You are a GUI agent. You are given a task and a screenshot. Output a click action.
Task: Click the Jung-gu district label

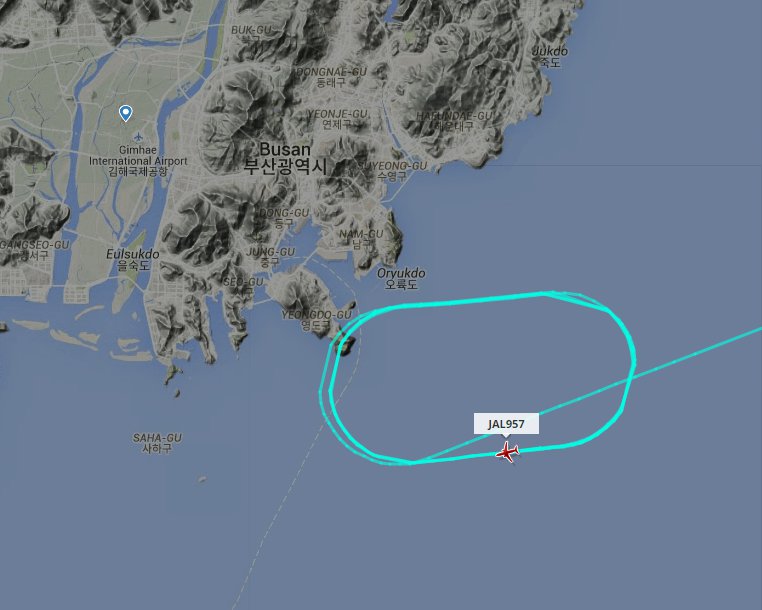(x=270, y=257)
